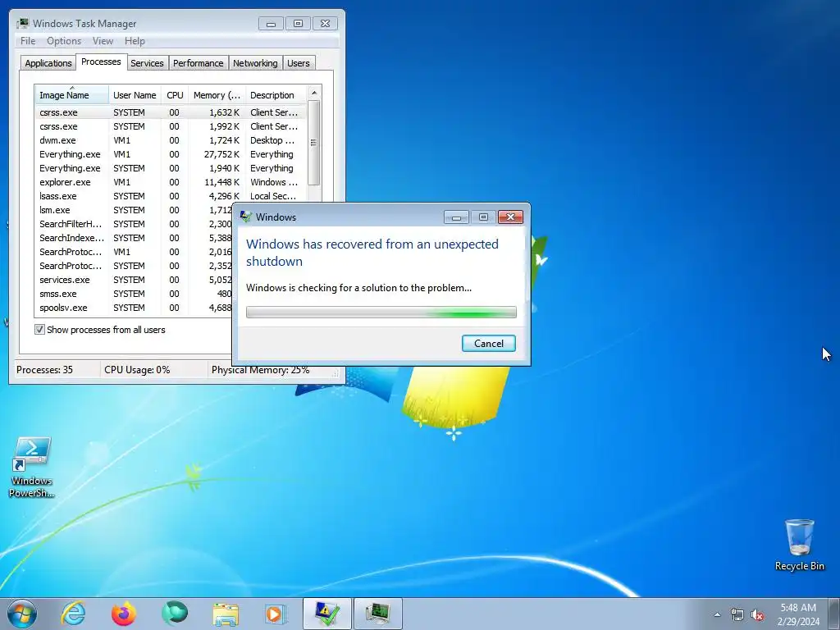Switch to the Networking tab
Screen dimensions: 840x630
click(256, 63)
